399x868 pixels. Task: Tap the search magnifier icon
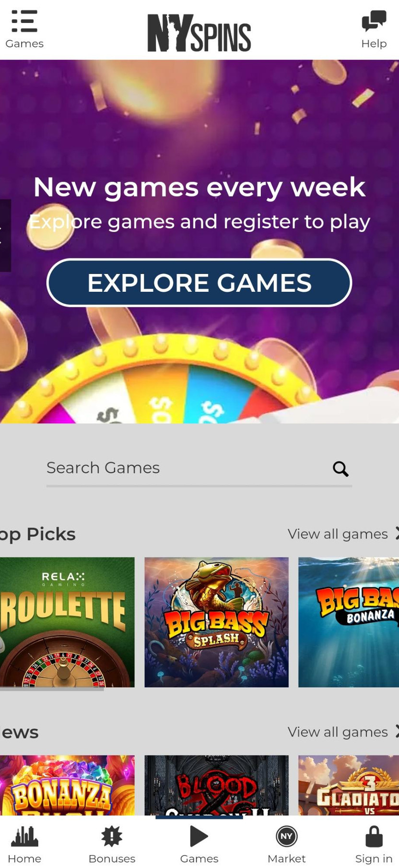click(x=340, y=468)
